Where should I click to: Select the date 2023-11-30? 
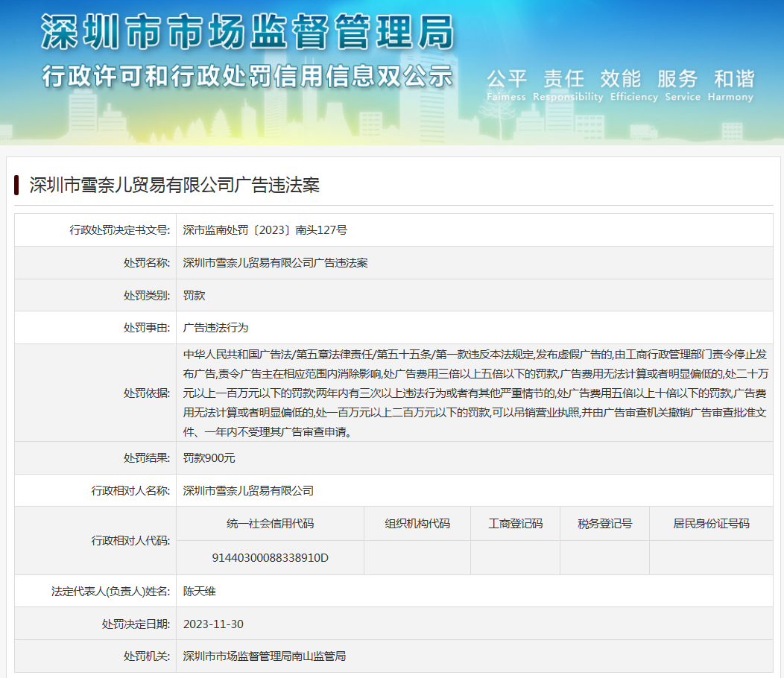coord(213,624)
